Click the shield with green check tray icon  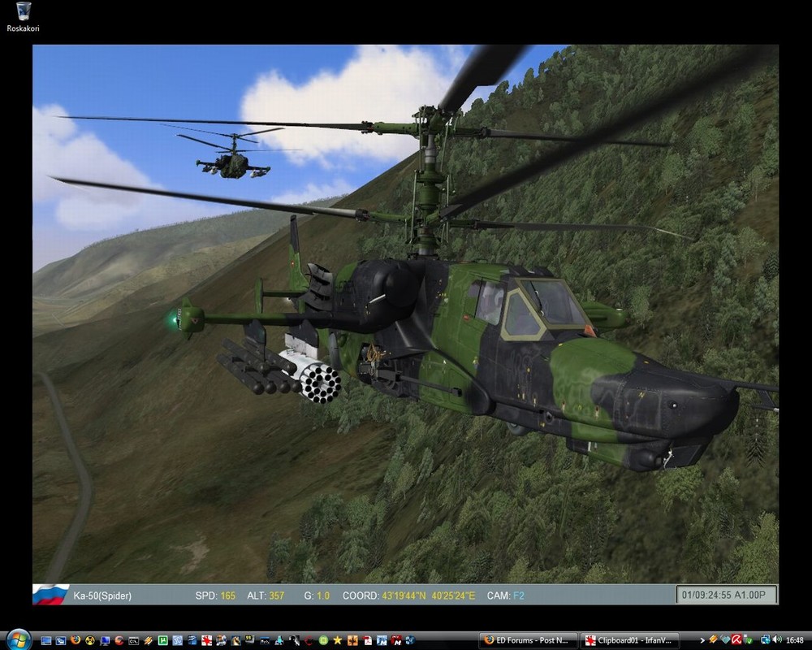(x=748, y=640)
